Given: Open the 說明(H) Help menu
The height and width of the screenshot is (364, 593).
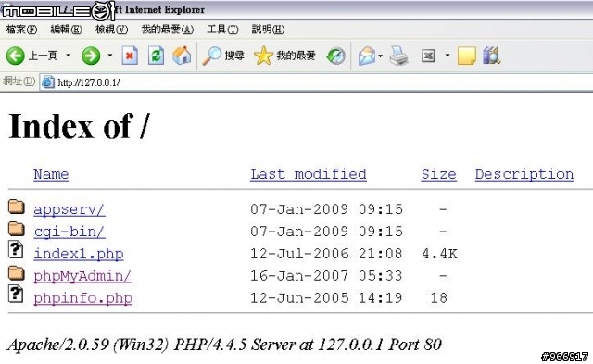Looking at the screenshot, I should pyautogui.click(x=268, y=29).
